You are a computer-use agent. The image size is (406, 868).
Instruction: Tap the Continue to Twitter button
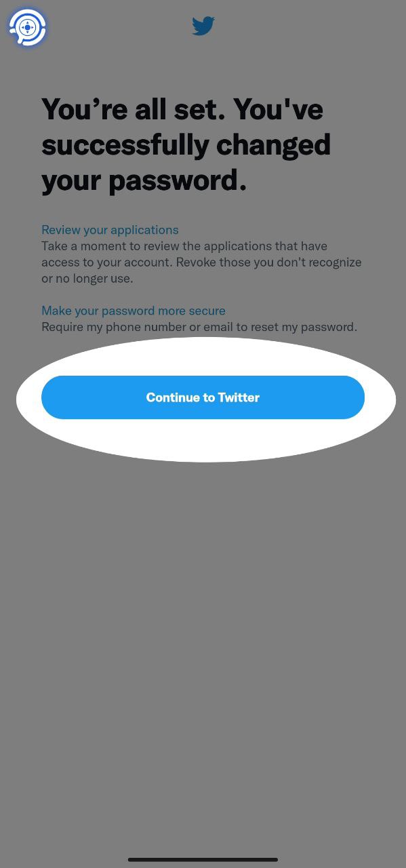coord(203,397)
